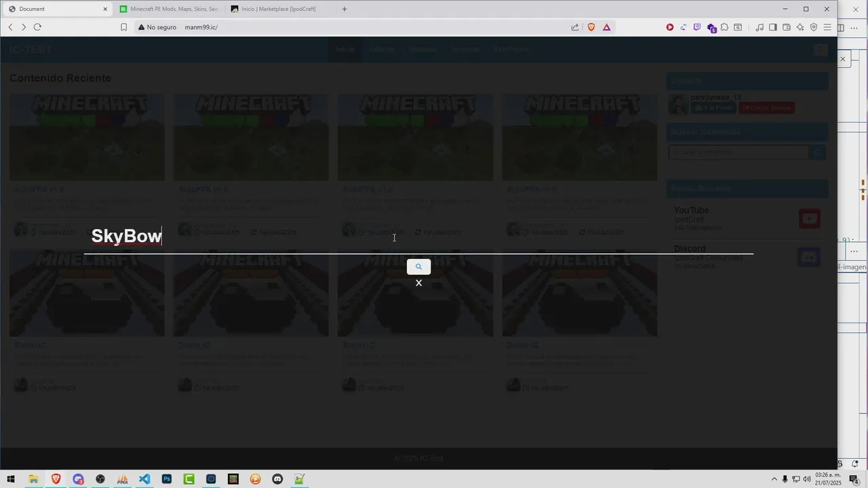Click the blue sync arrows extension icon

click(684, 27)
